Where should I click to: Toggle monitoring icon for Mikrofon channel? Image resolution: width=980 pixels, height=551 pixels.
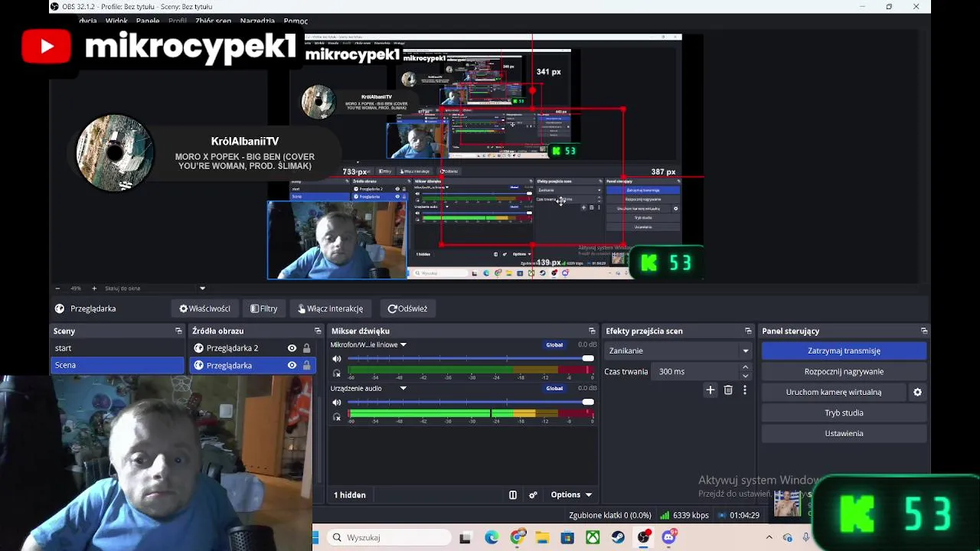coord(337,373)
